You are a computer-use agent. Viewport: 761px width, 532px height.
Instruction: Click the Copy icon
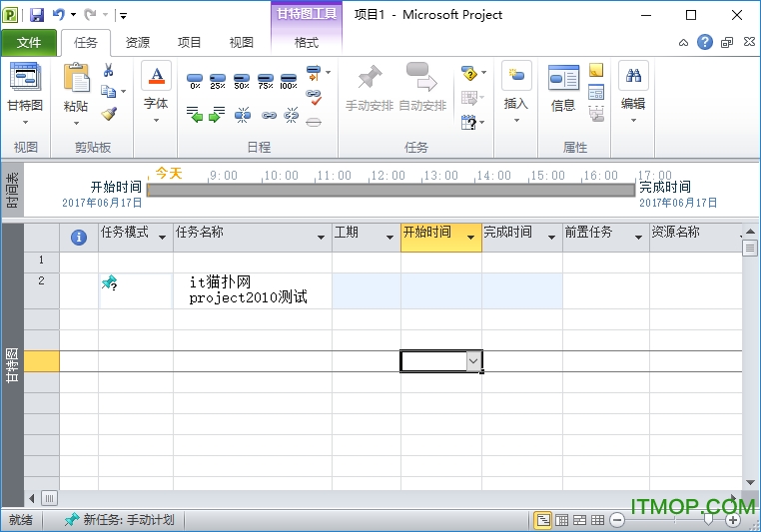(x=108, y=91)
